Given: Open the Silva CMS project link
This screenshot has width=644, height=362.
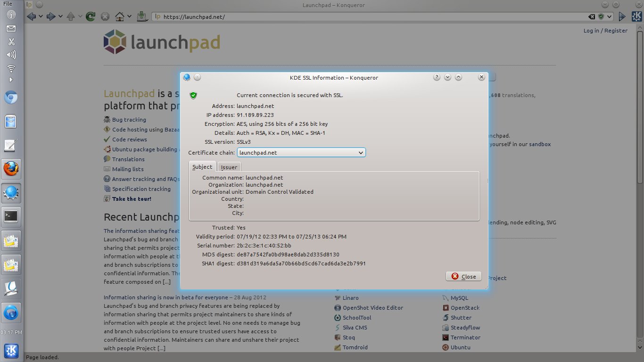Looking at the screenshot, I should click(355, 328).
